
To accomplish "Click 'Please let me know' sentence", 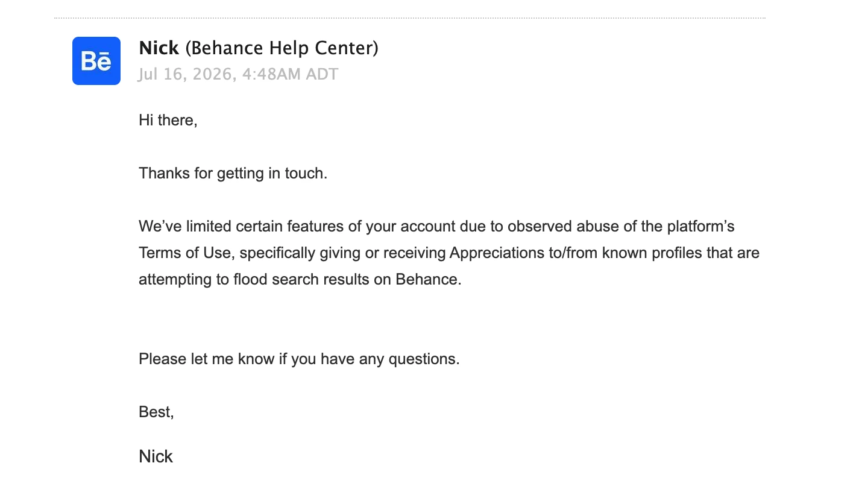I will [x=299, y=359].
